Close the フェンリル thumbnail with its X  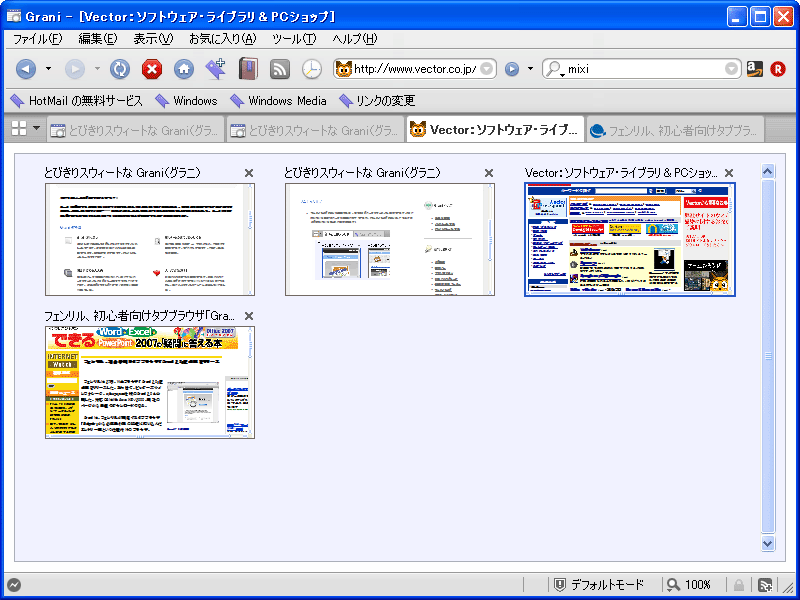coord(249,316)
